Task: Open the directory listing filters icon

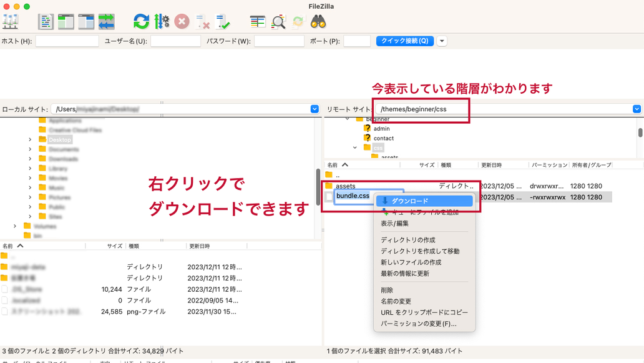Action: 258,21
